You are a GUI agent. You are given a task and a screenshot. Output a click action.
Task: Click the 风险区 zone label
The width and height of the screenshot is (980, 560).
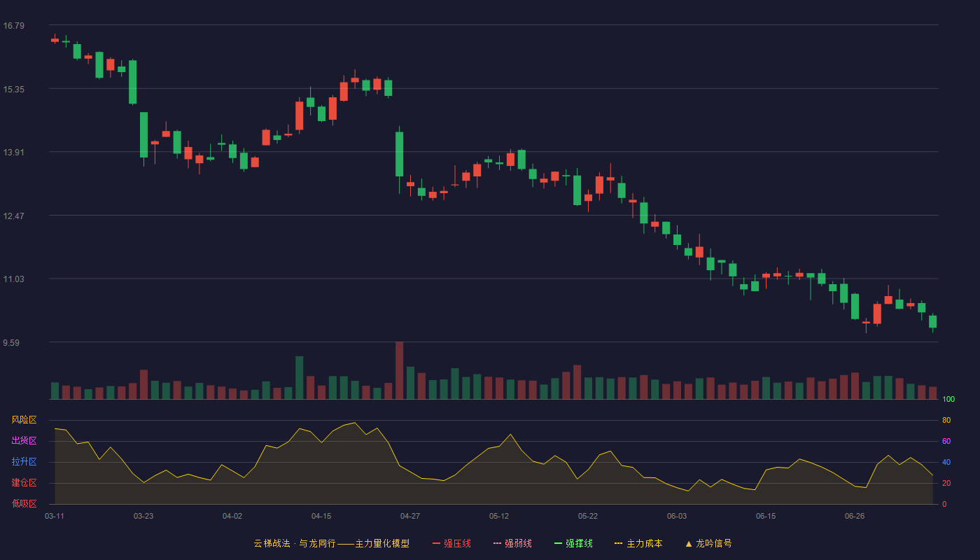(24, 420)
